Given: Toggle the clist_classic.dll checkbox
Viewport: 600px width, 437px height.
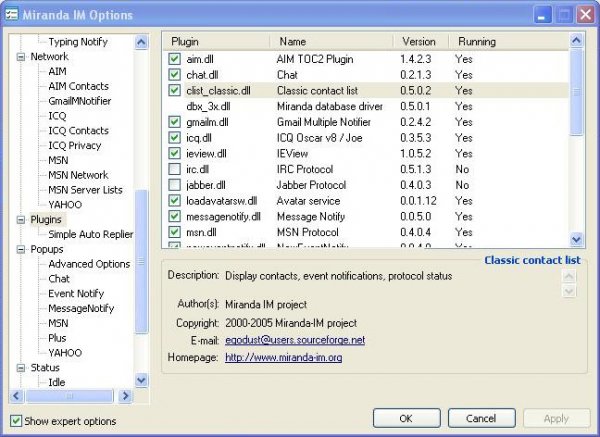Looking at the screenshot, I should point(174,90).
